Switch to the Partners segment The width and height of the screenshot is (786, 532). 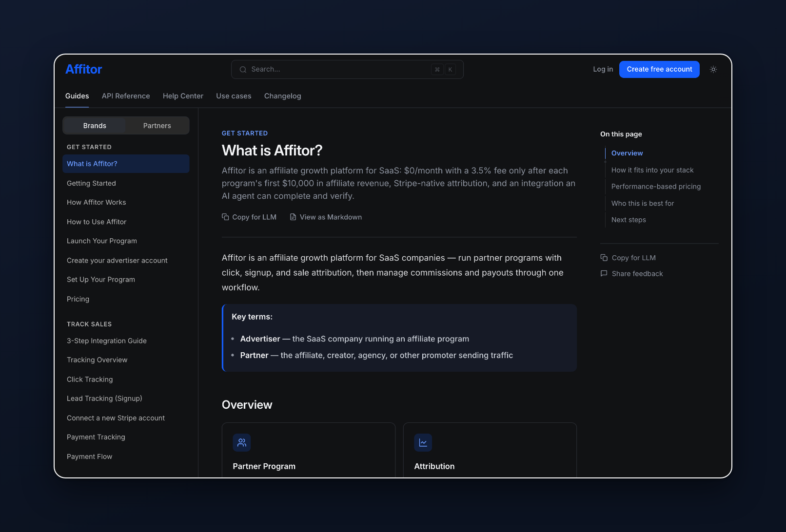pyautogui.click(x=157, y=126)
